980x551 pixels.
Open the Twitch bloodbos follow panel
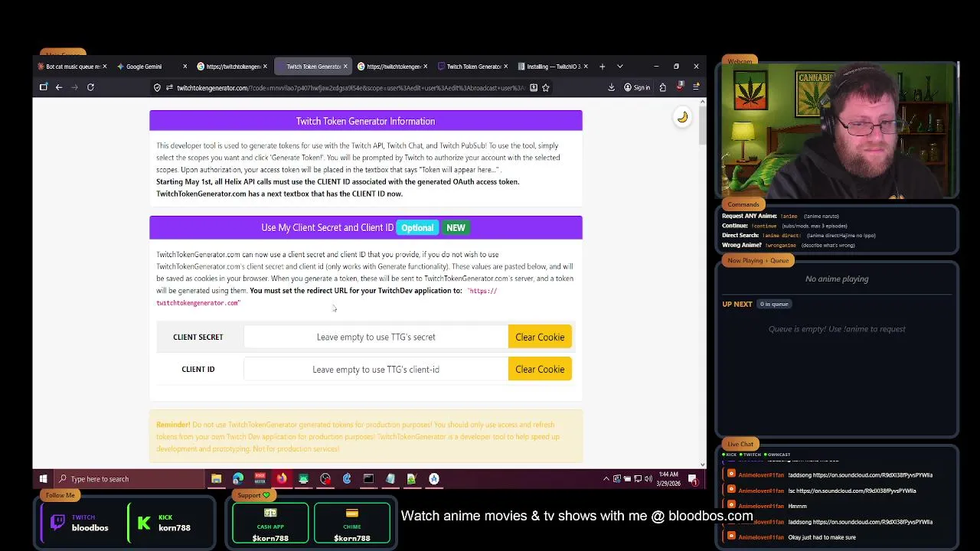point(80,523)
